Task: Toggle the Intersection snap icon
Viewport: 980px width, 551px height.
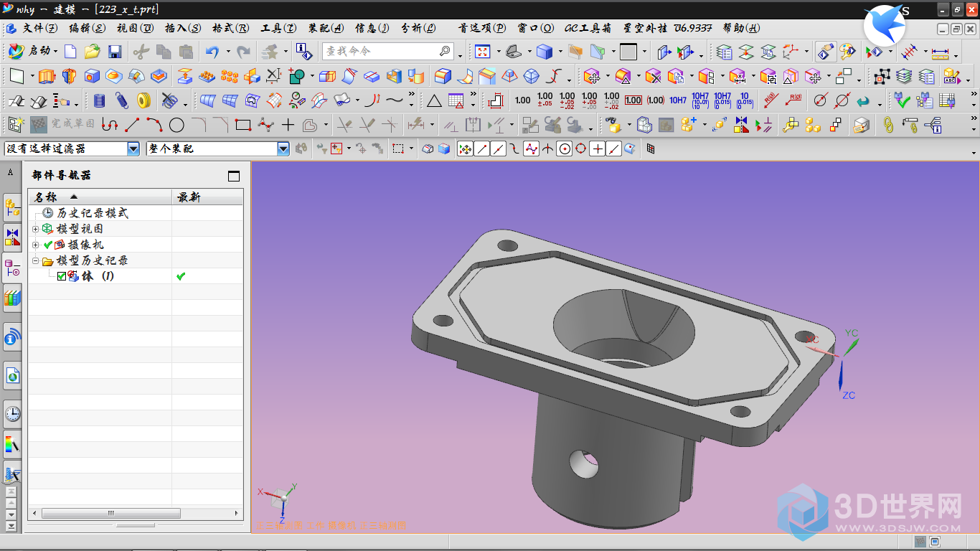Action: click(548, 149)
